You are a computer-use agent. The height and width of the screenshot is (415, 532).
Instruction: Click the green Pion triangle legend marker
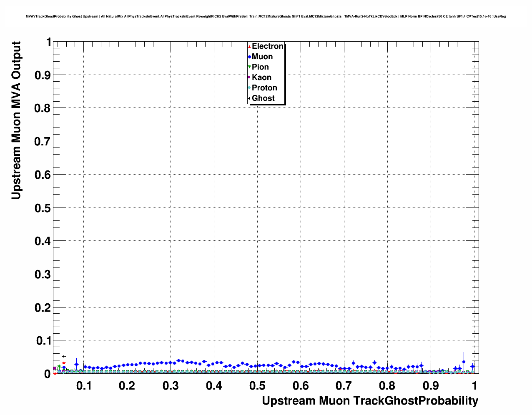[249, 67]
